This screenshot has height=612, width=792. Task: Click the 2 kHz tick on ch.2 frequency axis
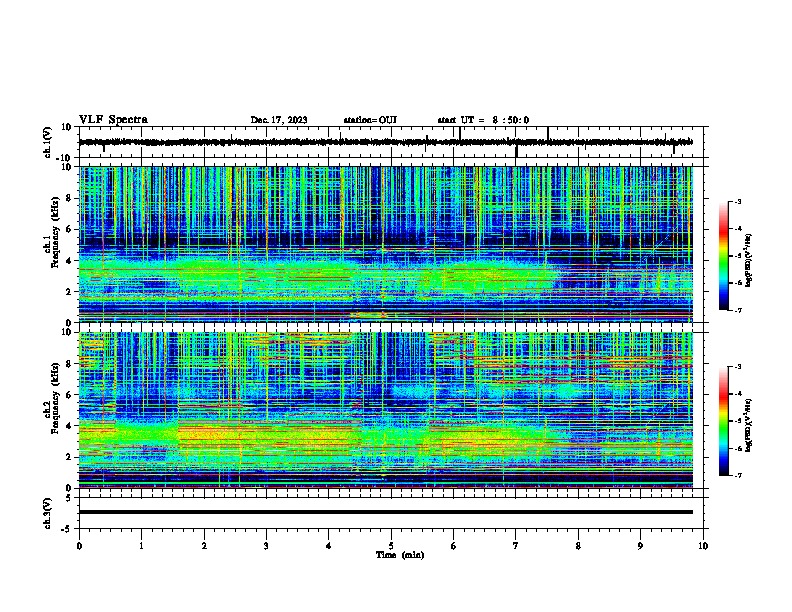click(70, 457)
